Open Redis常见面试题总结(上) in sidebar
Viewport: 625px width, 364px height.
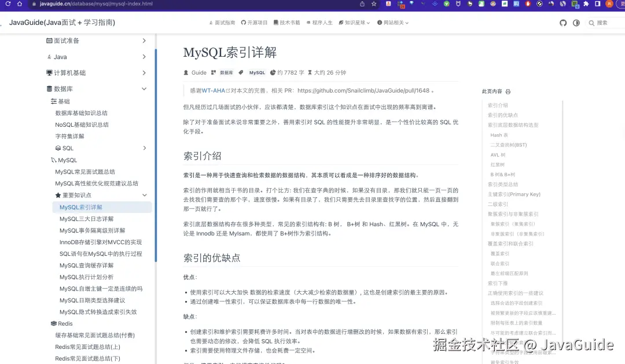(x=88, y=347)
